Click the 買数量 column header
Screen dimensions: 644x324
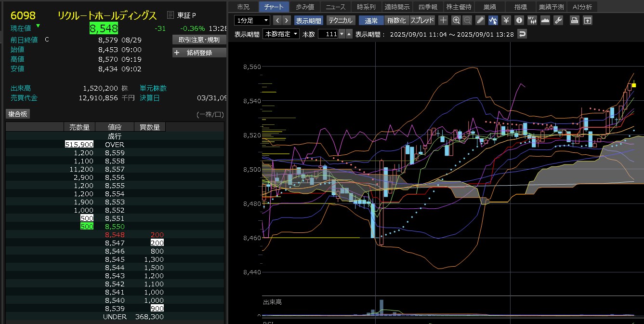(x=150, y=127)
